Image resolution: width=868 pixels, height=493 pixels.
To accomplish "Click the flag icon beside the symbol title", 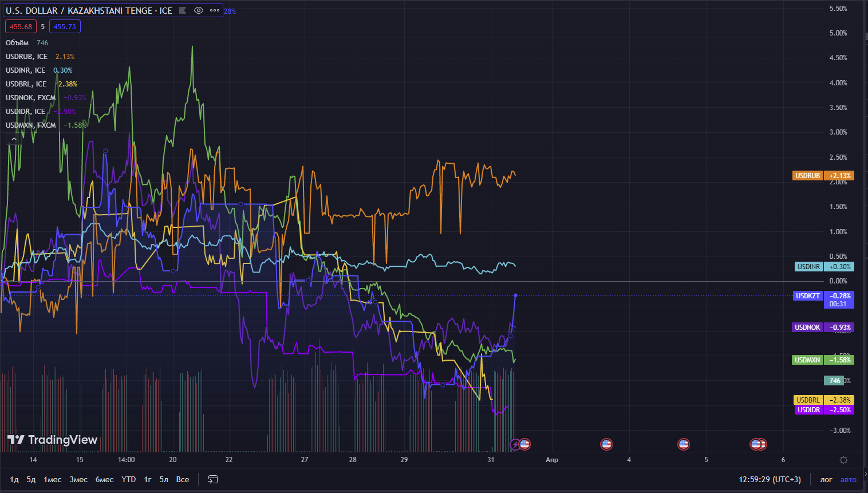I will (x=183, y=10).
